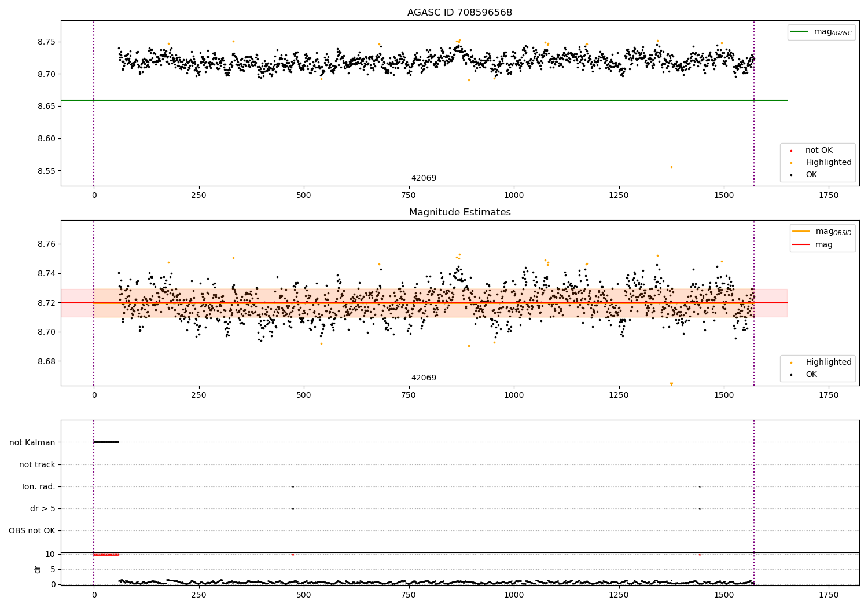Click the 1750 x-tick label of the bottom plot
The height and width of the screenshot is (608, 868).
[x=829, y=595]
